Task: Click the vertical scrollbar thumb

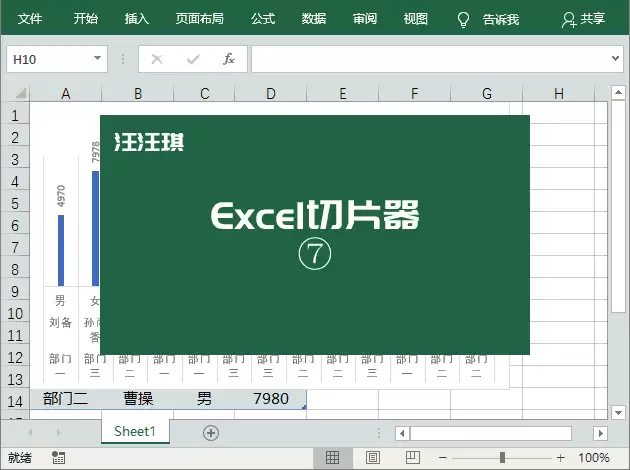Action: [x=618, y=206]
